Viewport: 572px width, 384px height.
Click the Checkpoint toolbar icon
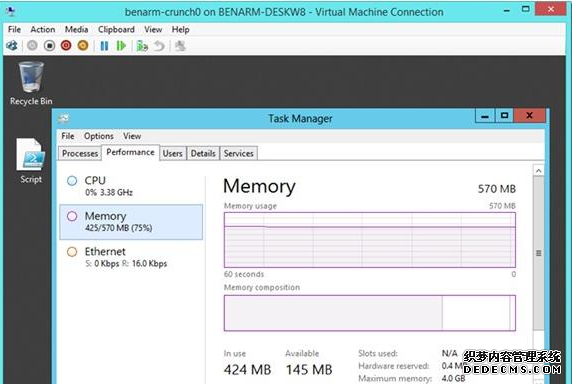pyautogui.click(x=142, y=46)
